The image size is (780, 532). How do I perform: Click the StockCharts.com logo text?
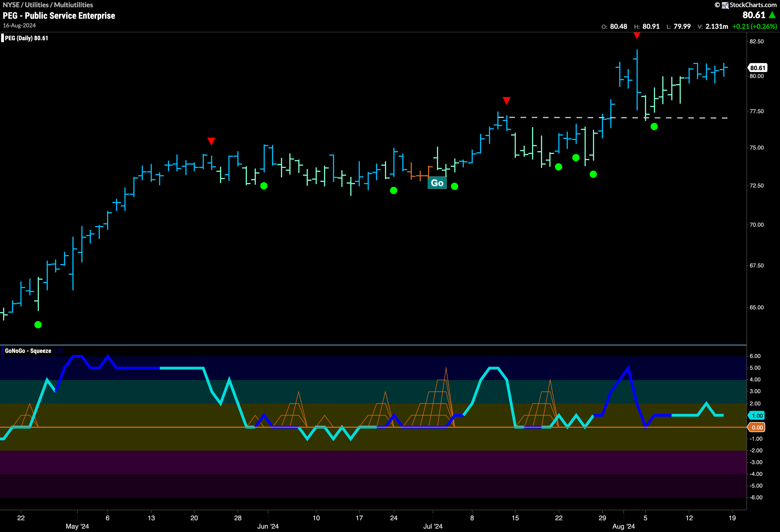(753, 5)
